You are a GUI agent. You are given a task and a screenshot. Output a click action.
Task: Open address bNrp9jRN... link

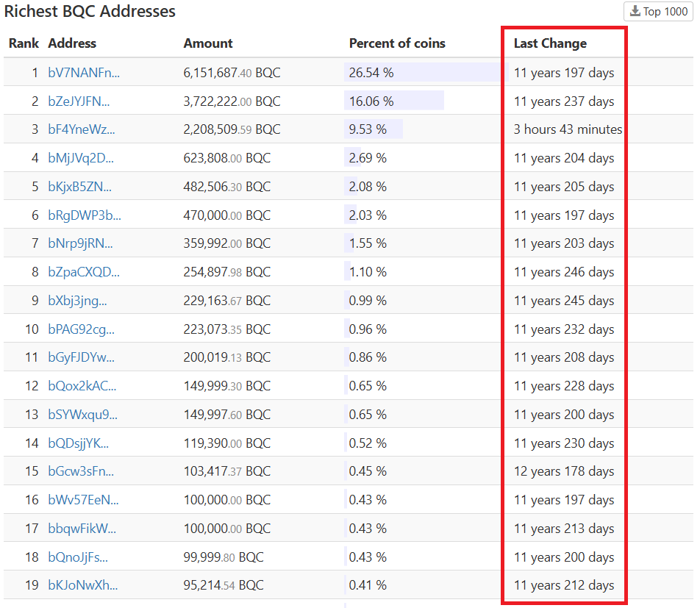(80, 243)
